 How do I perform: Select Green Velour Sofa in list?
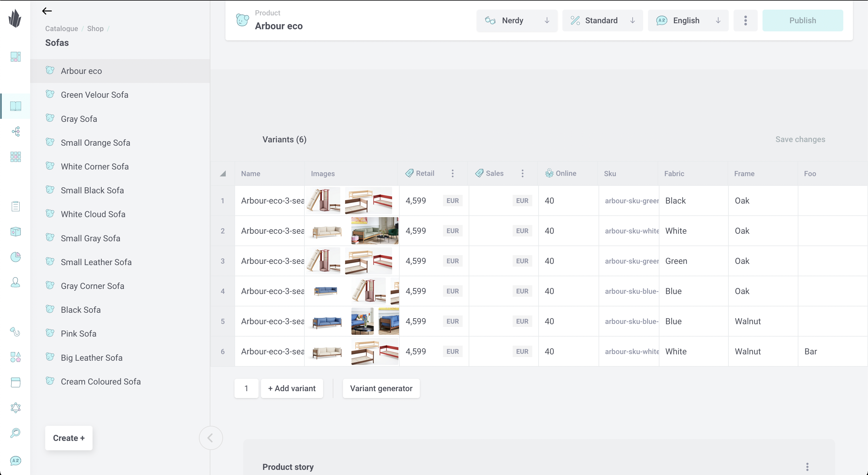click(120, 95)
